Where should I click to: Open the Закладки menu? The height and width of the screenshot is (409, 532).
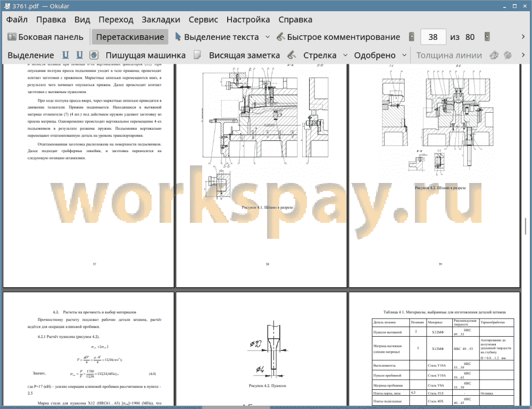click(x=161, y=20)
